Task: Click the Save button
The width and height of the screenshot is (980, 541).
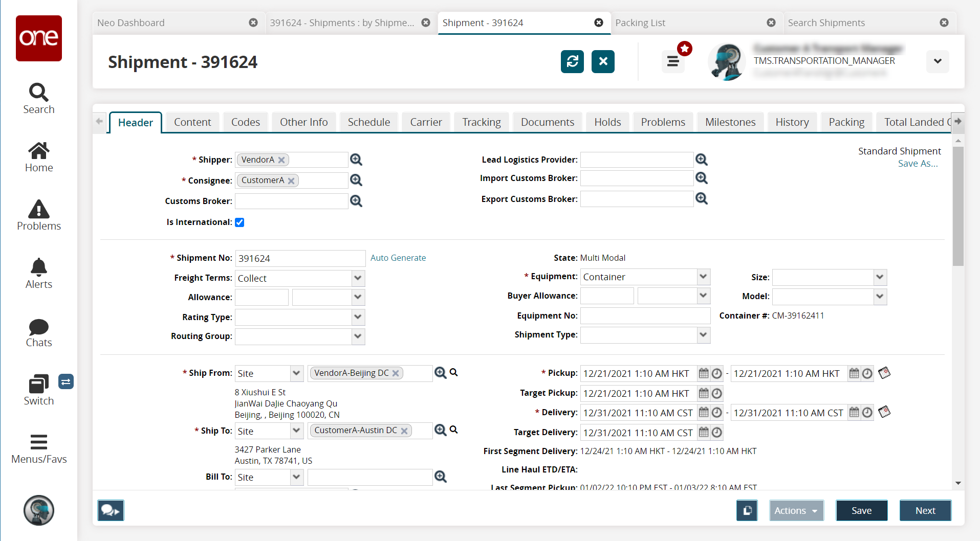Action: point(861,510)
